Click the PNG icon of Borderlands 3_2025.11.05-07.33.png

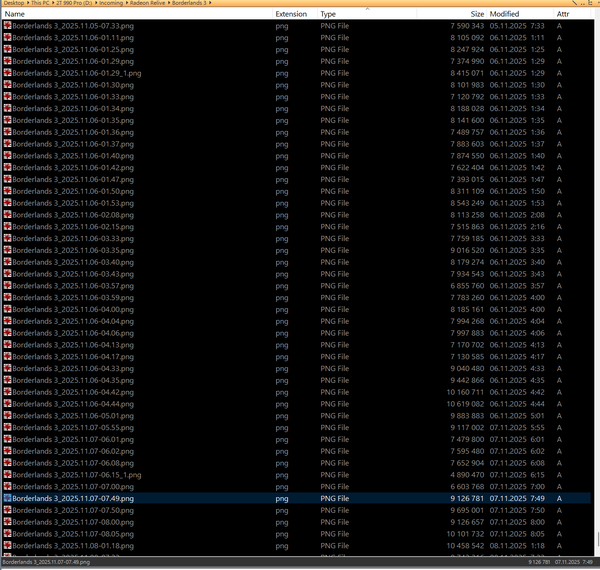click(x=7, y=26)
